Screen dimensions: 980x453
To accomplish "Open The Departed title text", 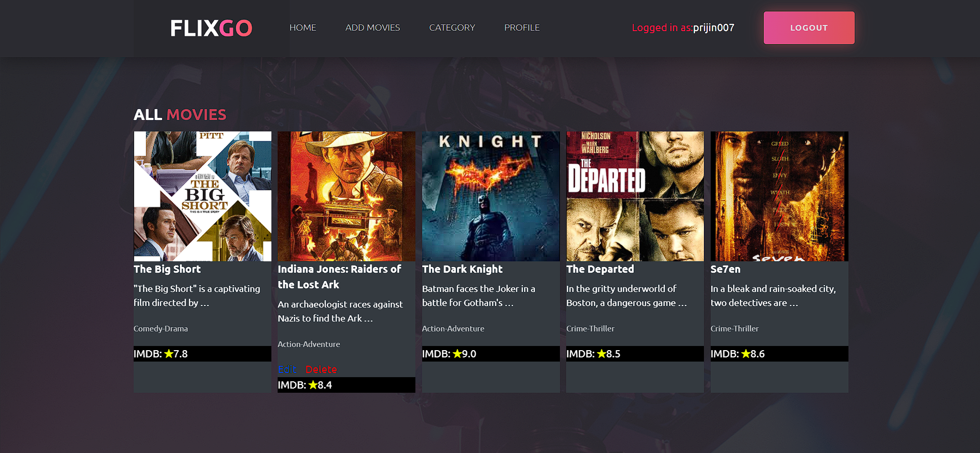I will (x=599, y=269).
